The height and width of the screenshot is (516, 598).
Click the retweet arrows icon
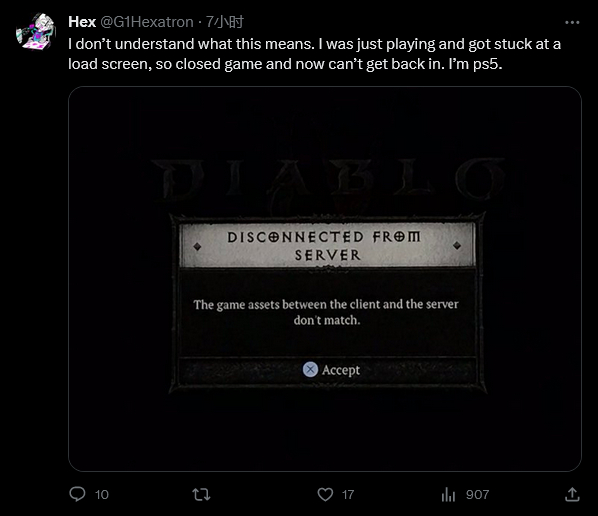coord(201,495)
